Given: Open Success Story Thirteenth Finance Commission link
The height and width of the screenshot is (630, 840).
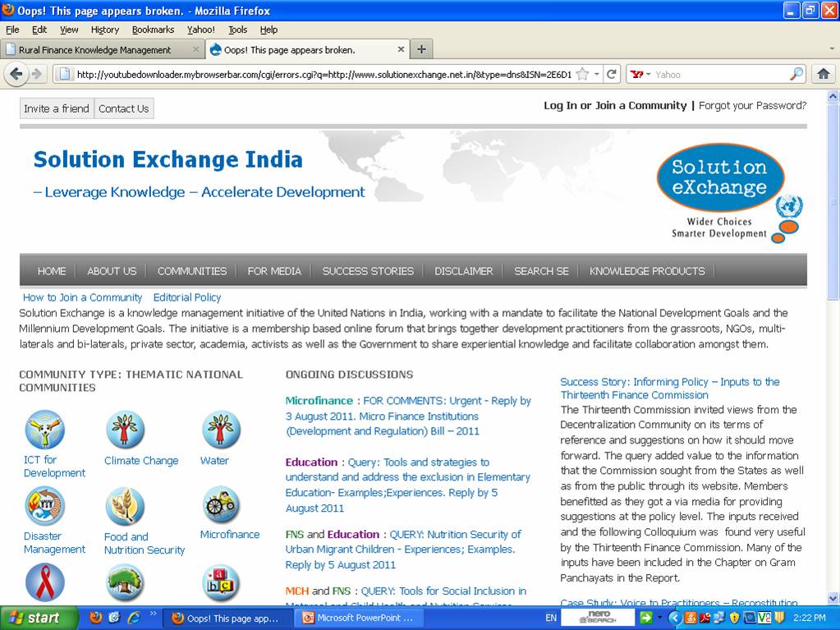Looking at the screenshot, I should (x=670, y=389).
